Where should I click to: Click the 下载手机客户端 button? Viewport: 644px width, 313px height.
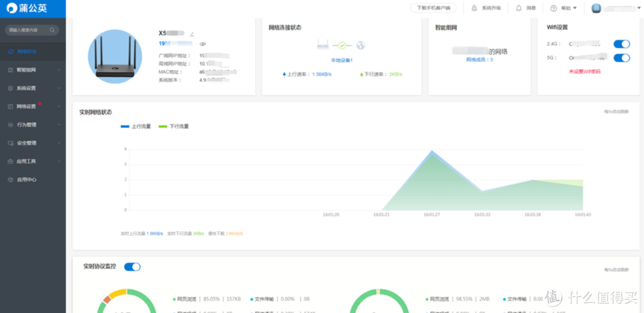(434, 8)
